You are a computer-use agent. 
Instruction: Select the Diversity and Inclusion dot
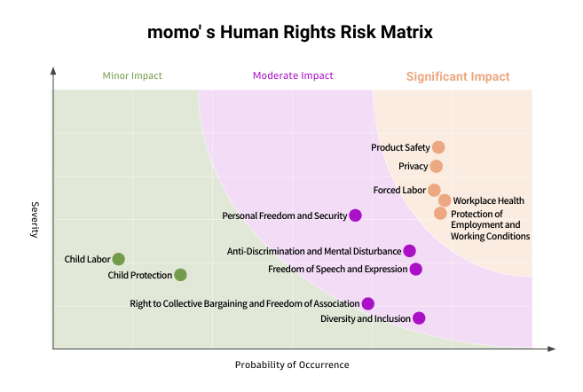(419, 318)
